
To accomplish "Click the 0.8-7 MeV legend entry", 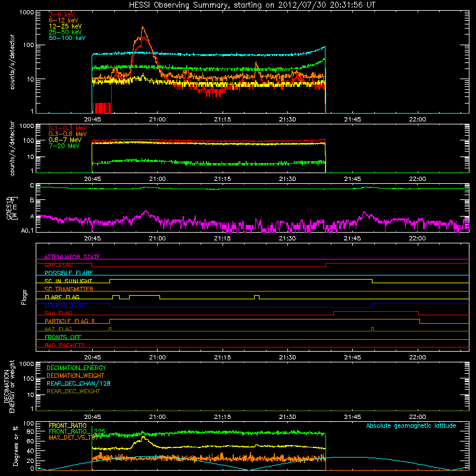I will click(65, 140).
